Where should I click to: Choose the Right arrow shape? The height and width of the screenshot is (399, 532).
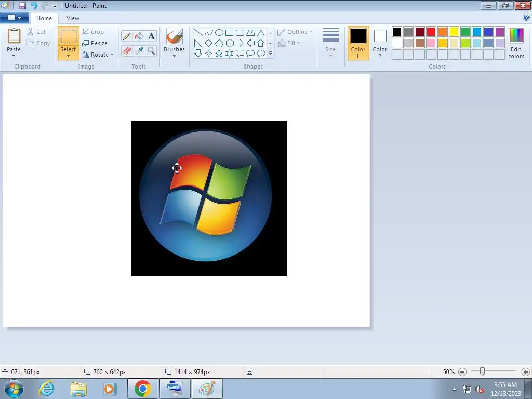(x=240, y=43)
